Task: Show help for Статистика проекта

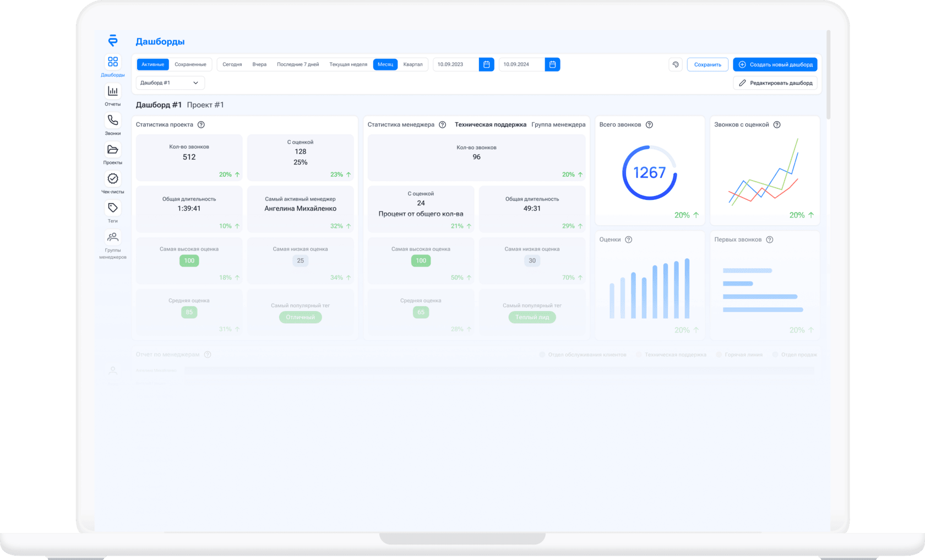Action: tap(201, 124)
